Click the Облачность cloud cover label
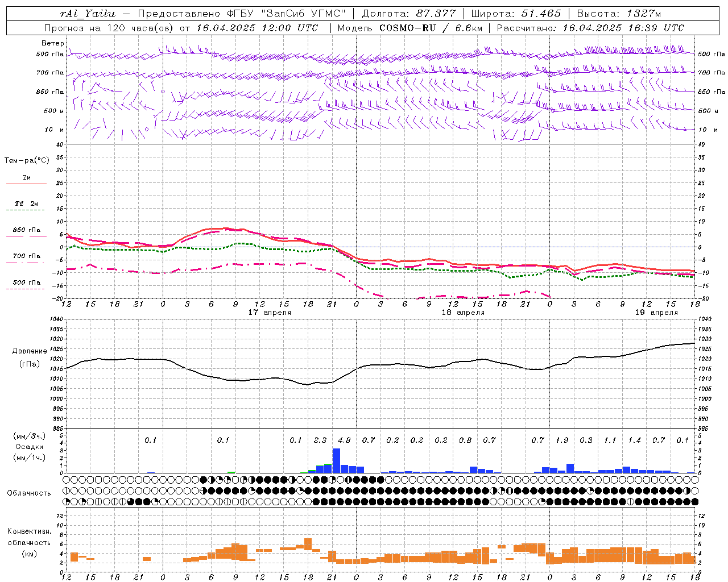Viewport: 728px width, 582px height. 29,493
